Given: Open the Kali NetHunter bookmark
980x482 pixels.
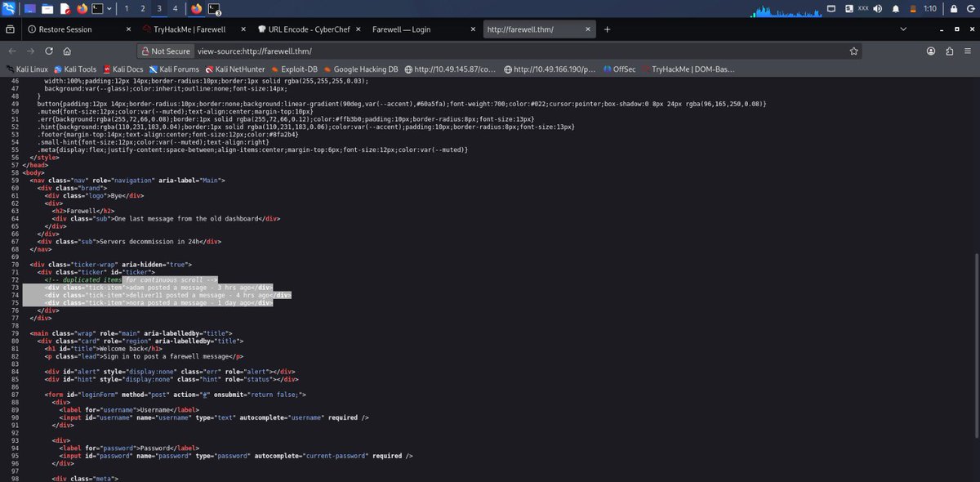Looking at the screenshot, I should [237, 69].
